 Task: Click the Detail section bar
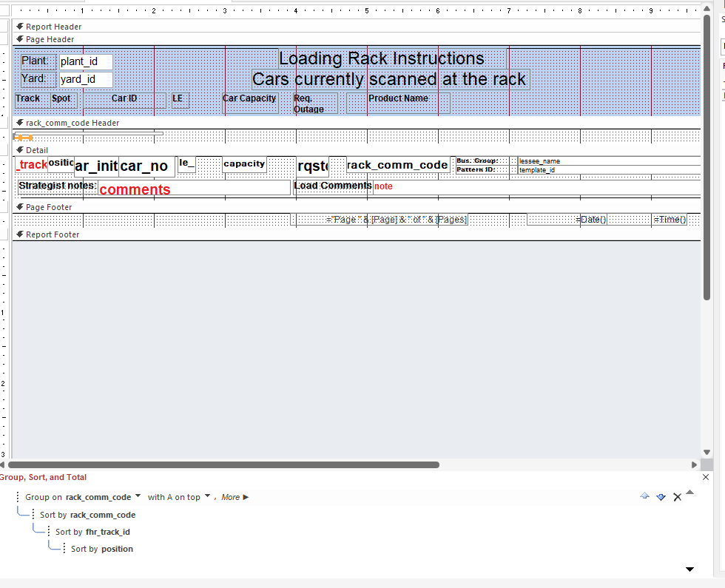[356, 149]
